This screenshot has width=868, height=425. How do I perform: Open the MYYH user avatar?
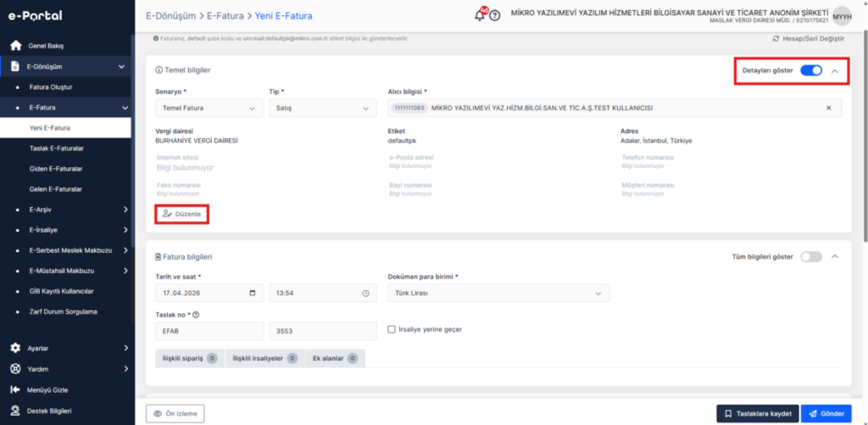tap(842, 16)
